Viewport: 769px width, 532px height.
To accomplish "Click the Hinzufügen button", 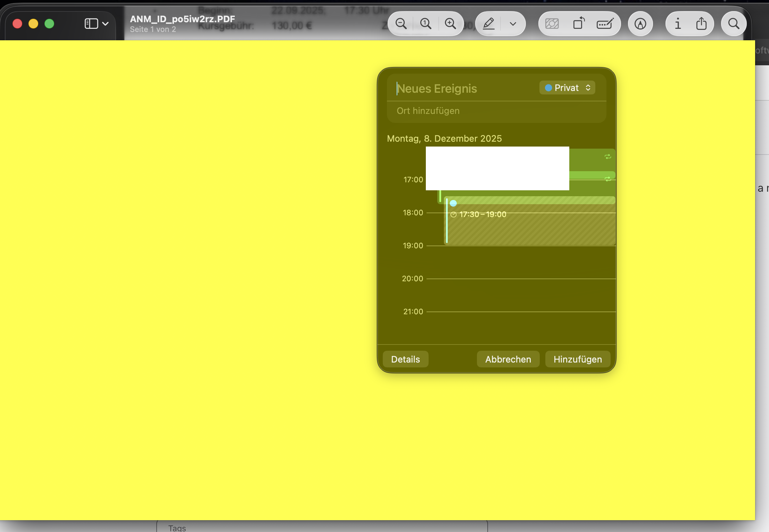I will coord(578,359).
